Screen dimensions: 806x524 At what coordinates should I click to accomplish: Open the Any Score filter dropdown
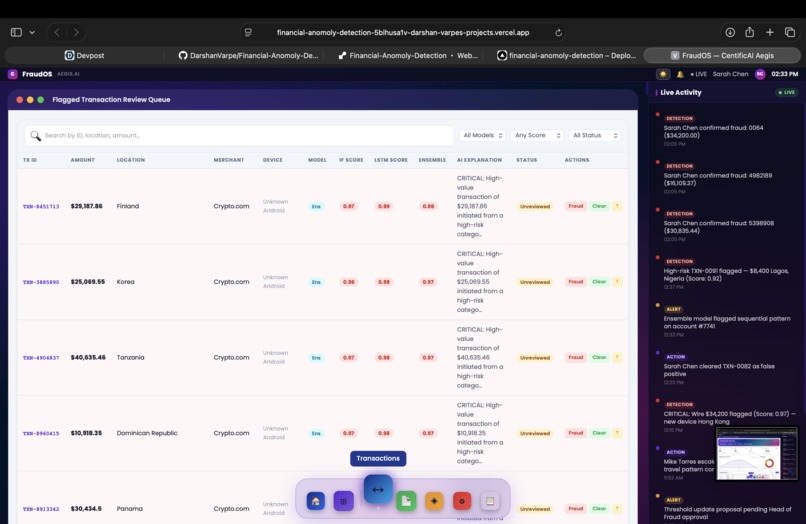(538, 135)
